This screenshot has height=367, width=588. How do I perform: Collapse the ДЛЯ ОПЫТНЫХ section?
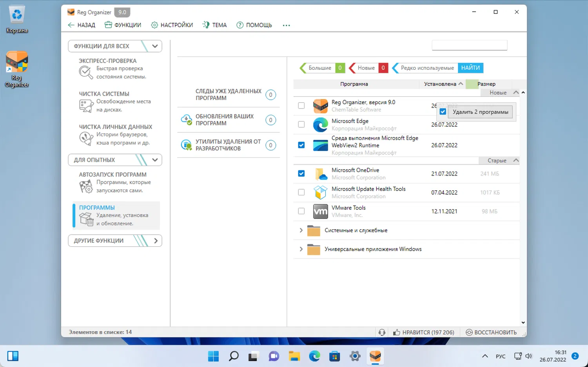point(155,160)
